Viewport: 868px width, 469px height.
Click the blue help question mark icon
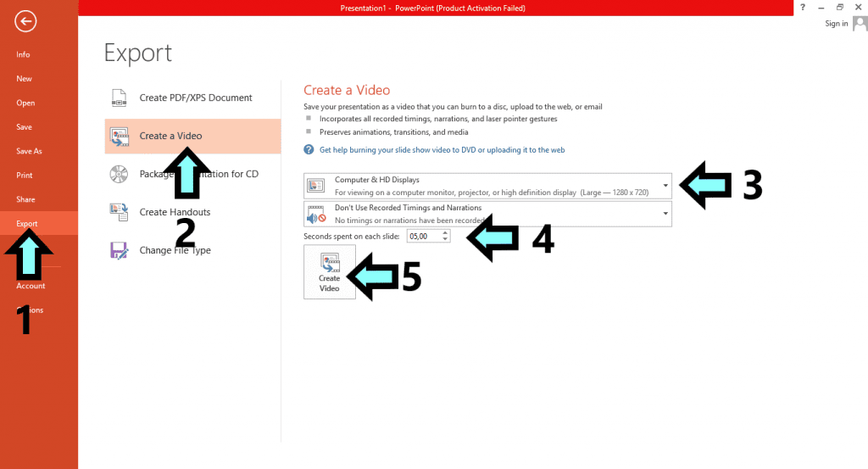[309, 149]
